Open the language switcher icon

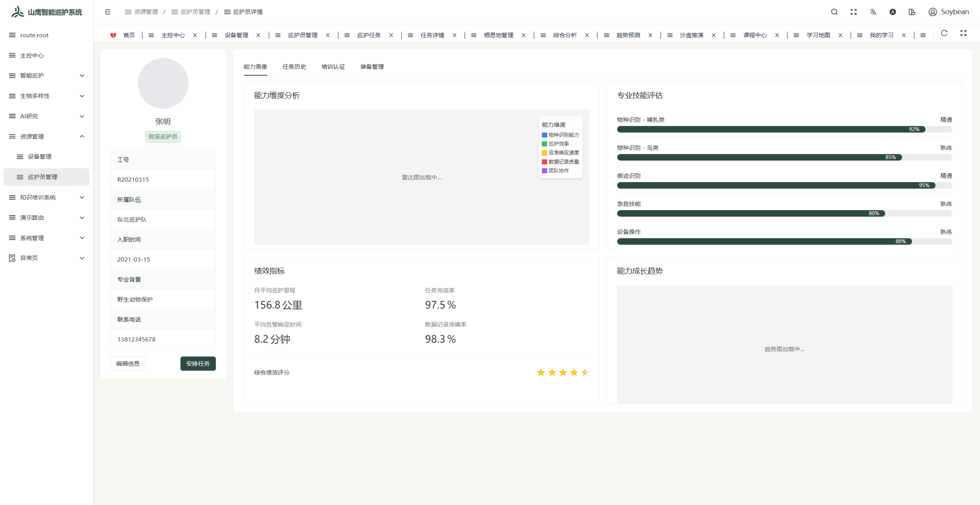[873, 11]
